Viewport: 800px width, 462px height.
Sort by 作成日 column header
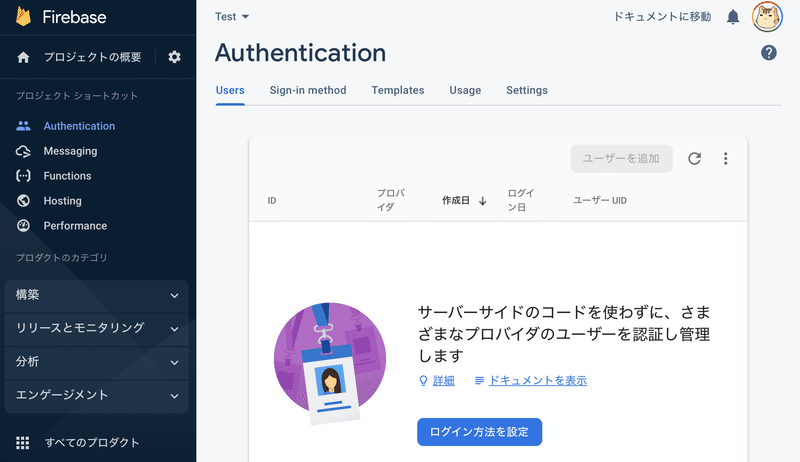(456, 201)
